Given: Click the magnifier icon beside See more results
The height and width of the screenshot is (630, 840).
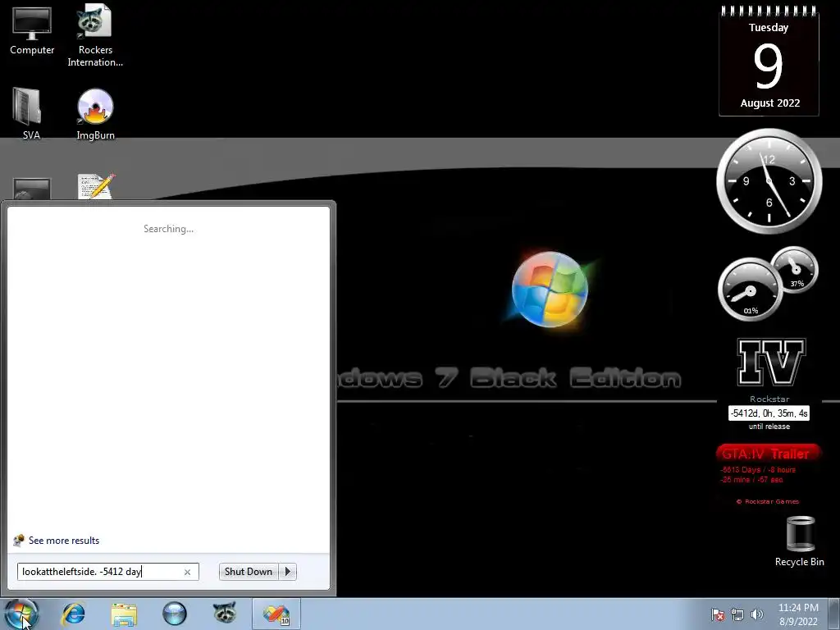Looking at the screenshot, I should pyautogui.click(x=19, y=540).
